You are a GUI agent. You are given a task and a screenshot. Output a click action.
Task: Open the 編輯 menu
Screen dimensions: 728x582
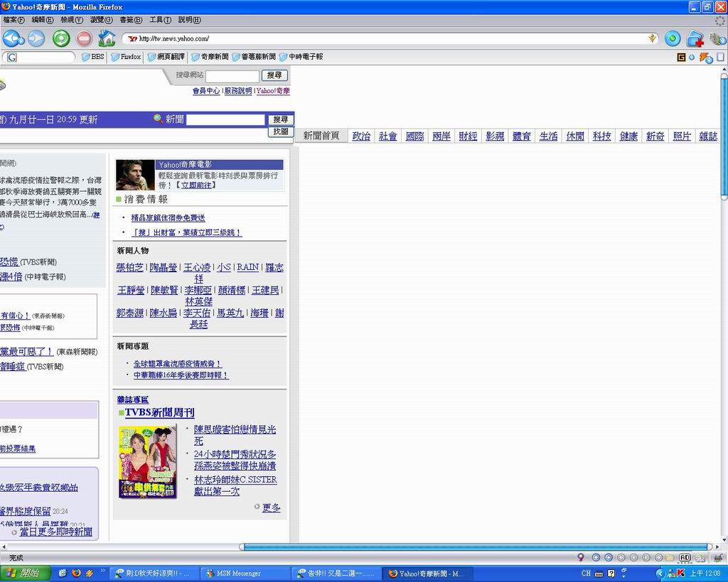click(x=42, y=20)
